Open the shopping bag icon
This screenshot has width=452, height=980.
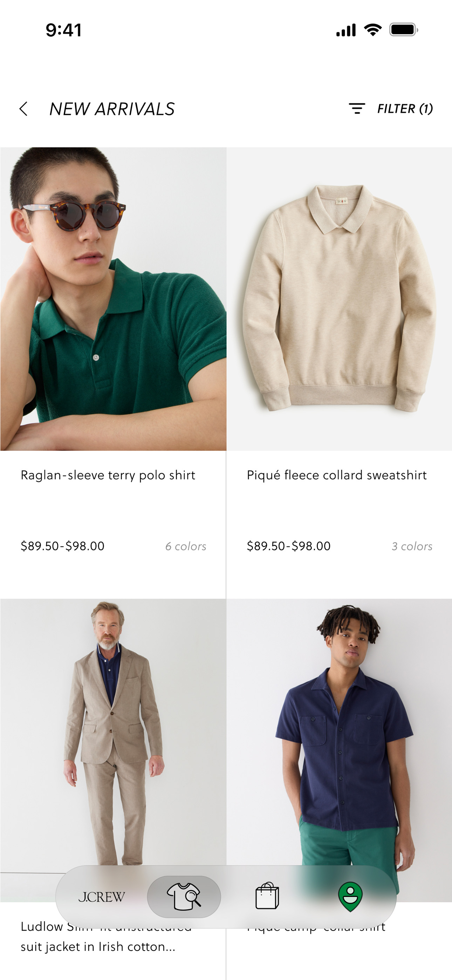pos(267,896)
